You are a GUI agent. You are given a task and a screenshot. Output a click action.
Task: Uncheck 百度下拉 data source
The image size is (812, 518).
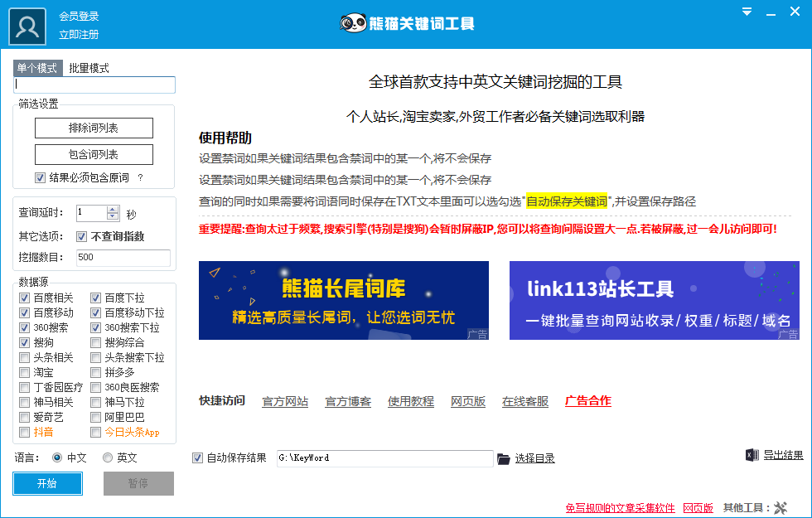(x=95, y=298)
